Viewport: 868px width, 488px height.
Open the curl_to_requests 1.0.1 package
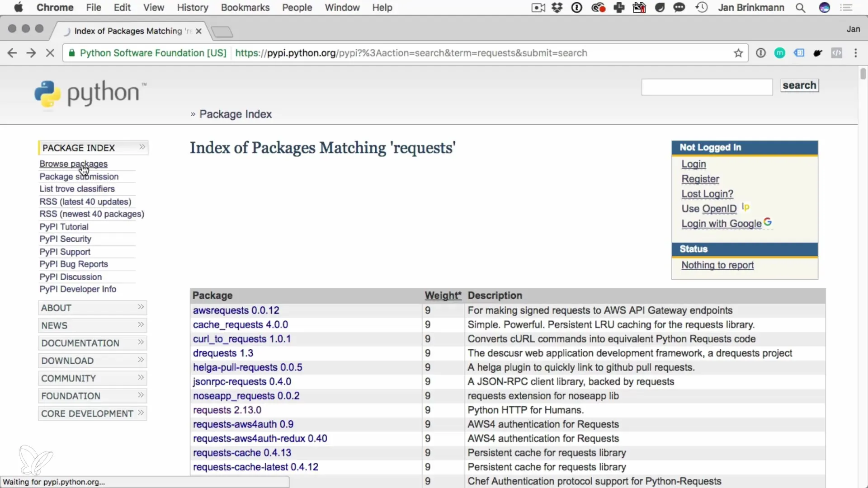coord(242,339)
